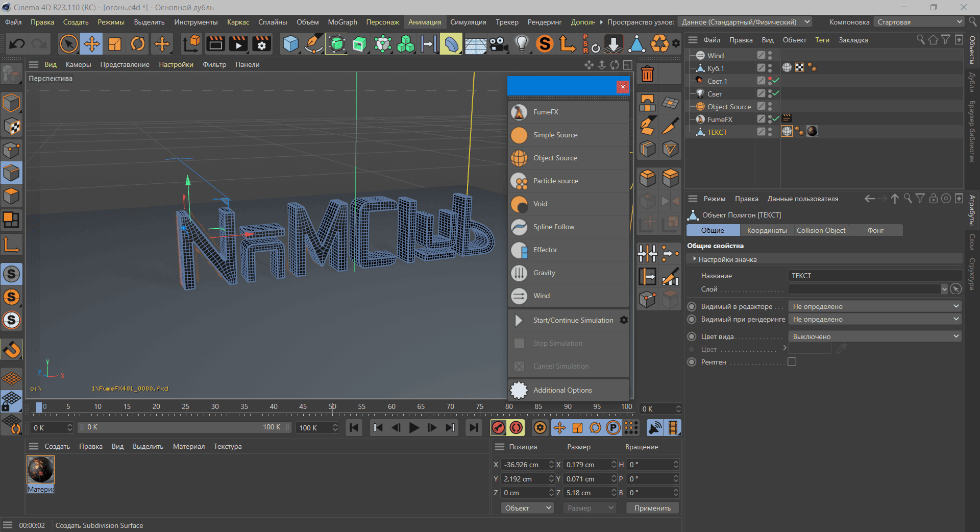This screenshot has height=532, width=980.
Task: Toggle visibility dots for Wind object
Action: 770,55
